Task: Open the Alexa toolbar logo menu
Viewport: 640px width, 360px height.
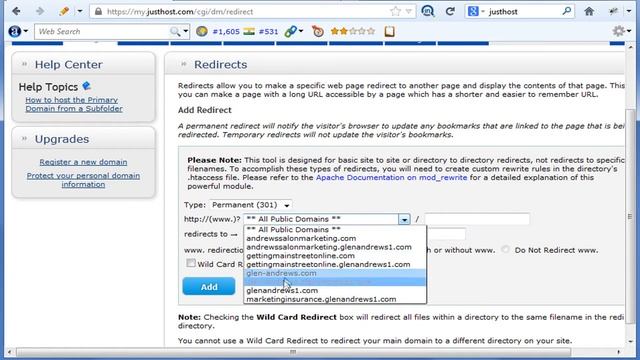Action: 18,31
